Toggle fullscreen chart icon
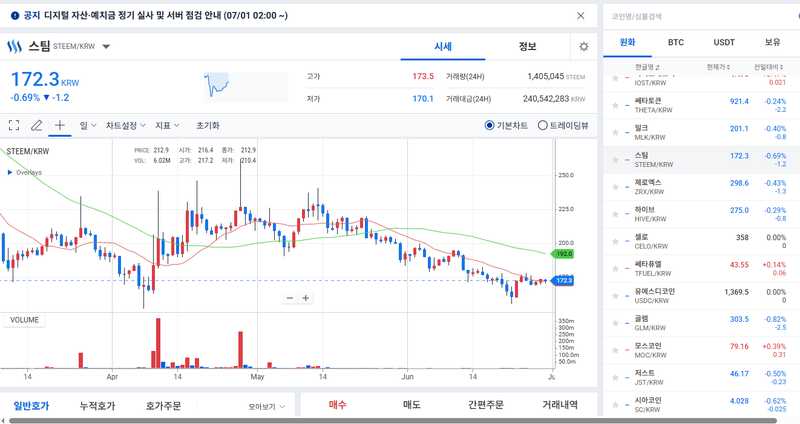800x424 pixels. point(14,125)
